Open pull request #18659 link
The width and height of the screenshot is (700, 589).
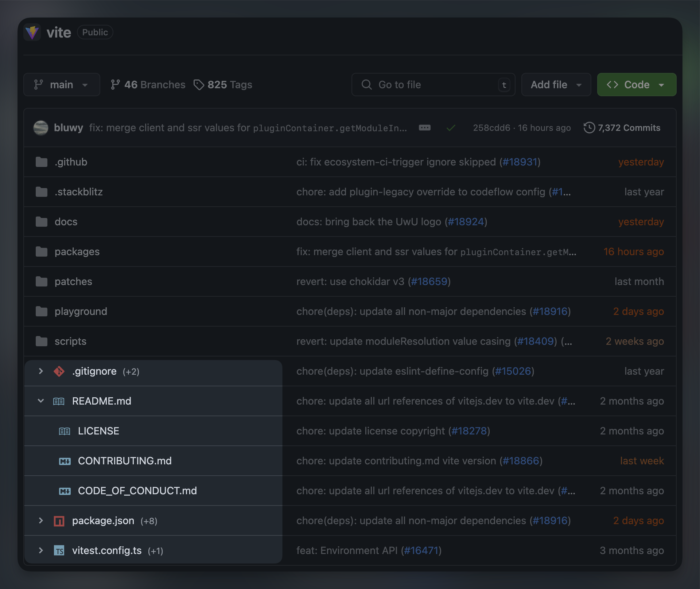point(429,281)
